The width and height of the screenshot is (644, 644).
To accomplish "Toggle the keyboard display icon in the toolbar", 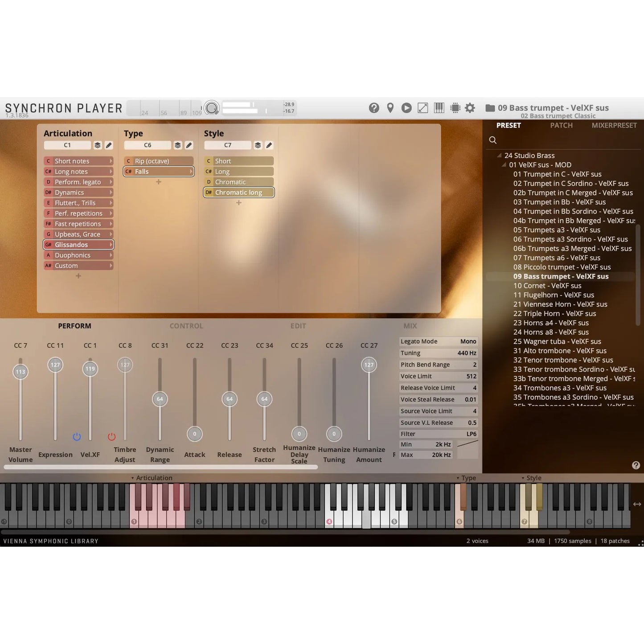I will pyautogui.click(x=439, y=108).
